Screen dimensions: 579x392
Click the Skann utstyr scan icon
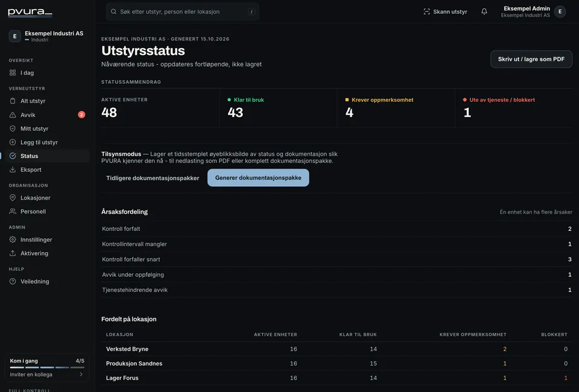click(426, 12)
